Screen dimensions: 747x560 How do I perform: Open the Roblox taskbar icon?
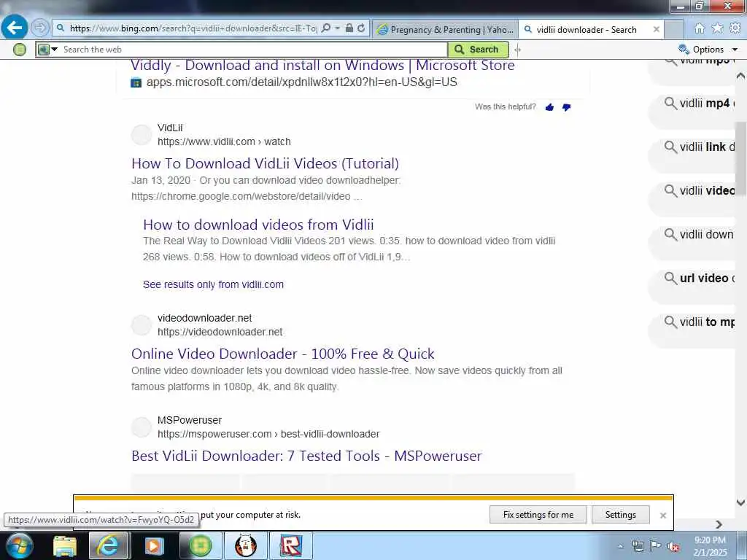291,545
